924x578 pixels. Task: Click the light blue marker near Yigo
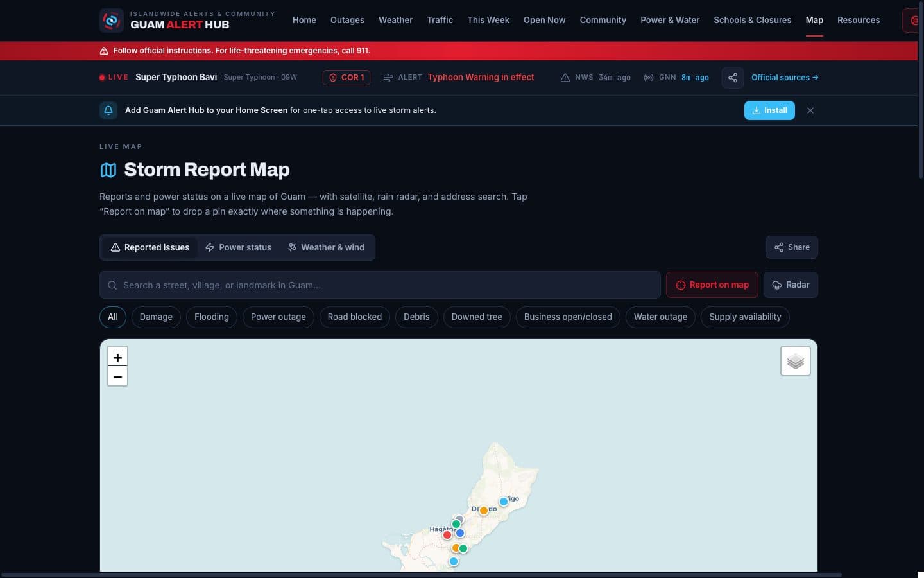(504, 502)
